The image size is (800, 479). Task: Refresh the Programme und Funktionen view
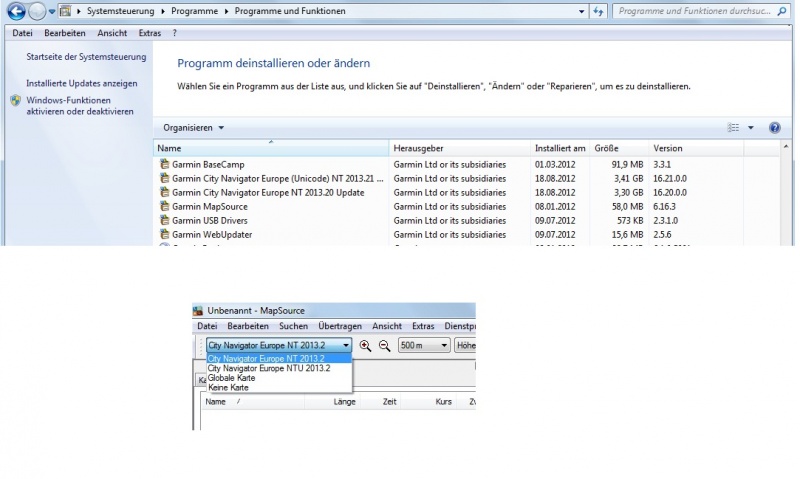pyautogui.click(x=598, y=11)
